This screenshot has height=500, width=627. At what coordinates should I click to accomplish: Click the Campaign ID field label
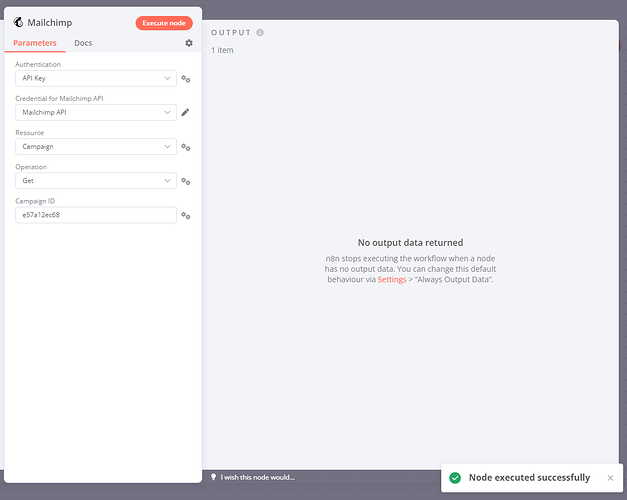coord(35,201)
